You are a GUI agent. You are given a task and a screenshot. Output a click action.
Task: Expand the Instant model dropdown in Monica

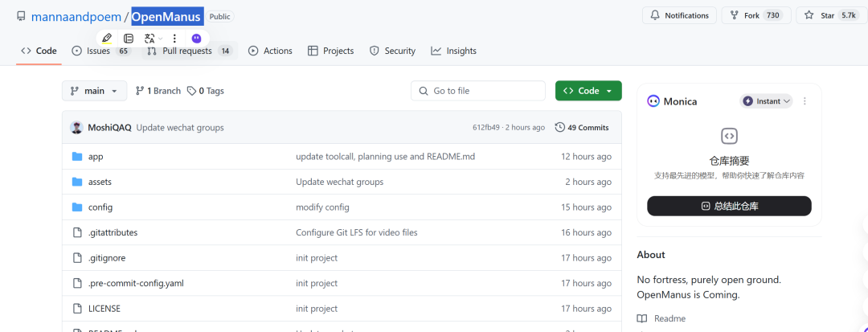click(x=766, y=101)
